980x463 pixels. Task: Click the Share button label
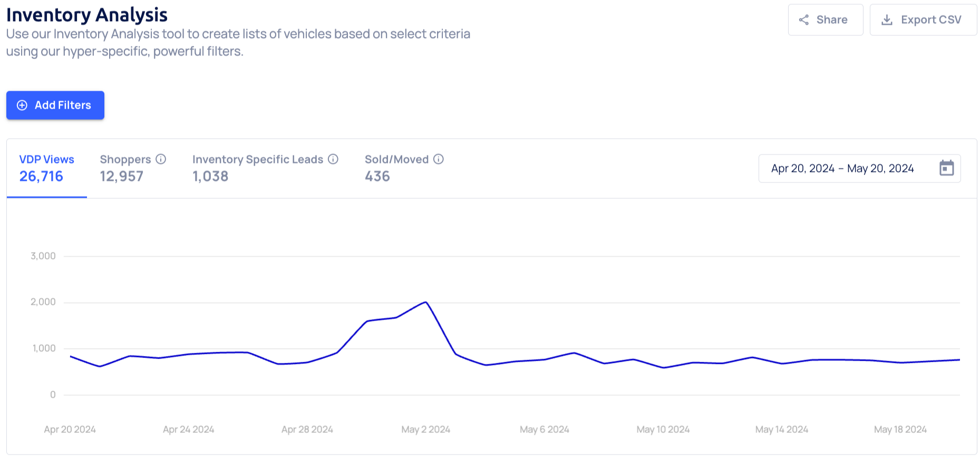pyautogui.click(x=832, y=20)
